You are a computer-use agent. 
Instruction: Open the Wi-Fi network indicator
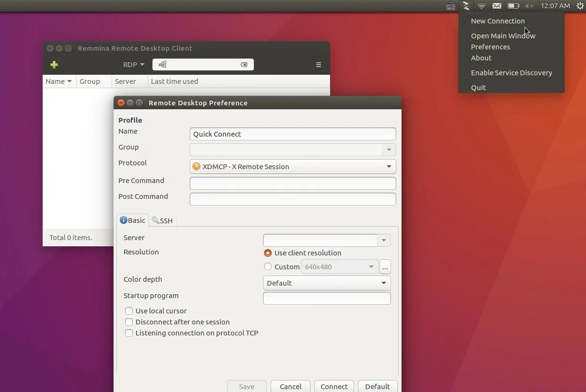pos(482,6)
